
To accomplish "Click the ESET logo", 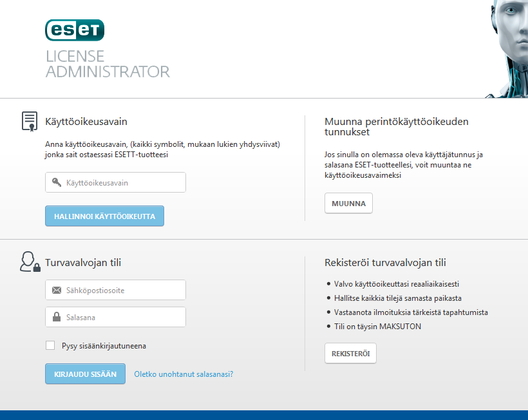I will [x=75, y=30].
